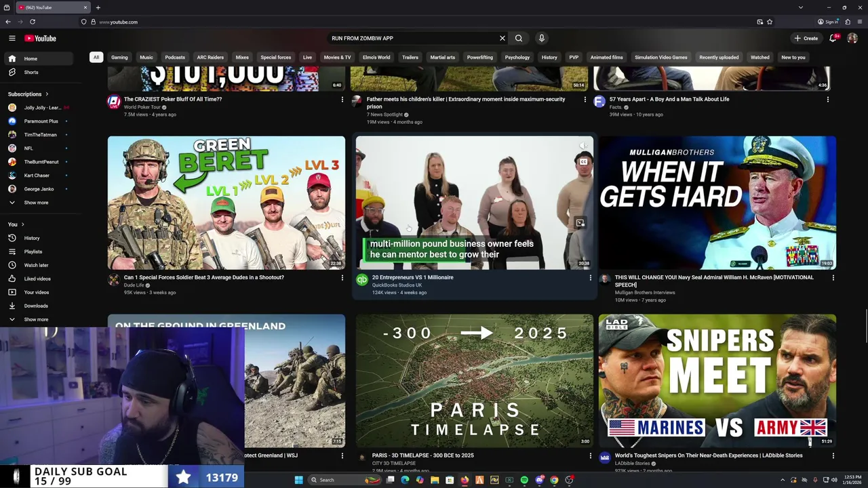Screen dimensions: 868x488
Task: Expand the You section header
Action: (x=16, y=224)
